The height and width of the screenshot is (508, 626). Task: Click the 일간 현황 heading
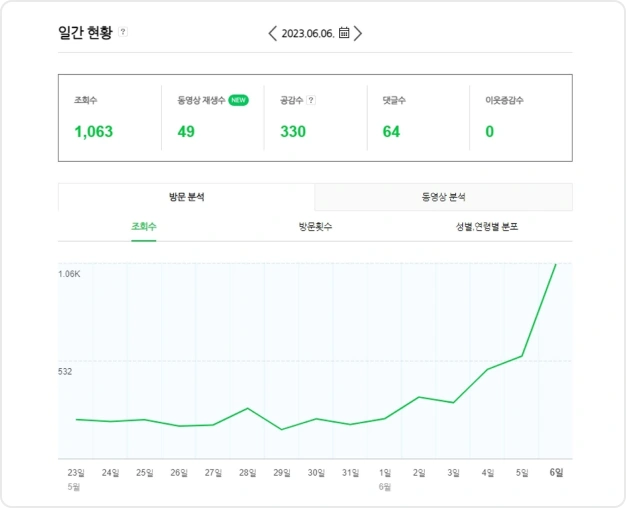85,32
